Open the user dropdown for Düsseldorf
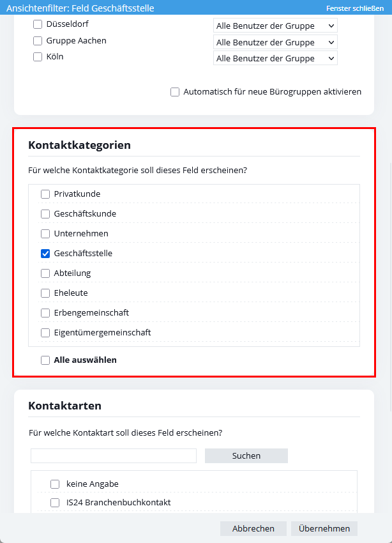Viewport: 392px width, 543px height. click(x=275, y=26)
